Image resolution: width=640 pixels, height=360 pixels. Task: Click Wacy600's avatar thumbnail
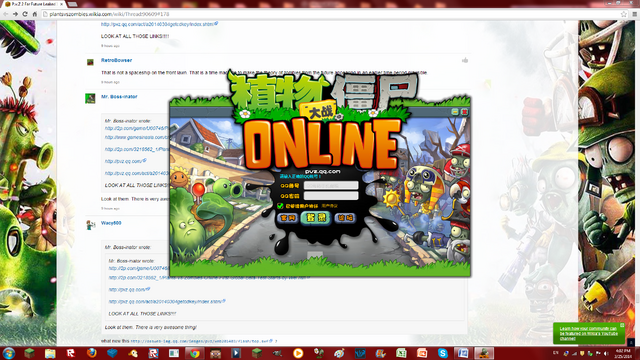90,224
